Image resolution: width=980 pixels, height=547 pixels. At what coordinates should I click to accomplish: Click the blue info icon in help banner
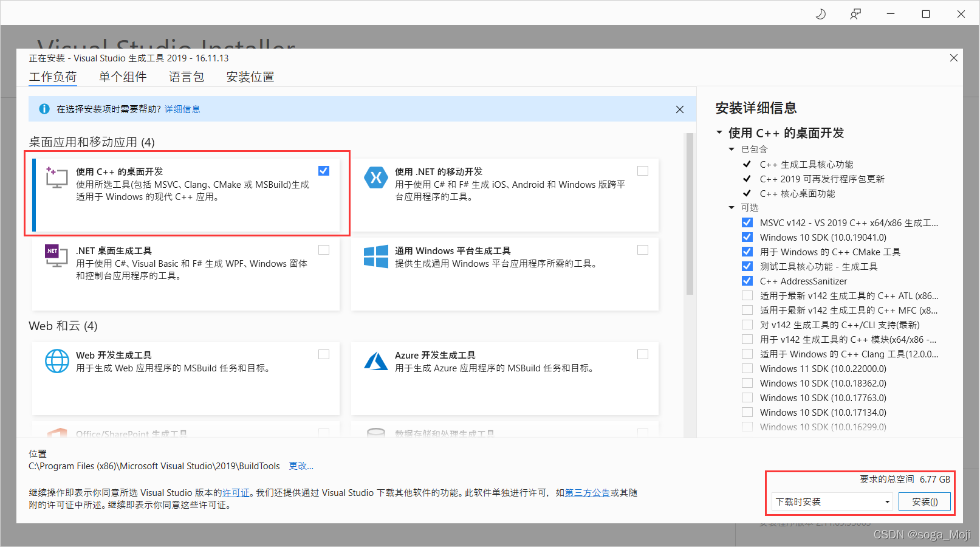point(44,109)
